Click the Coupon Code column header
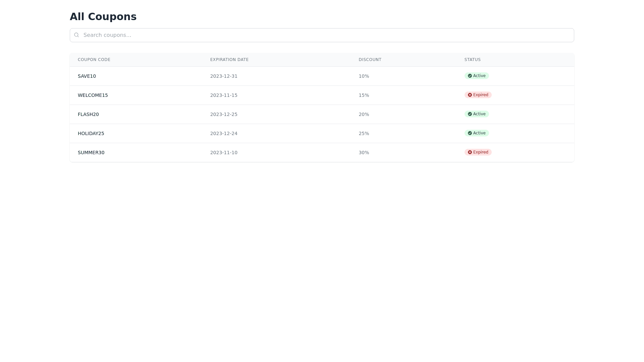The width and height of the screenshot is (644, 362). coord(94,60)
